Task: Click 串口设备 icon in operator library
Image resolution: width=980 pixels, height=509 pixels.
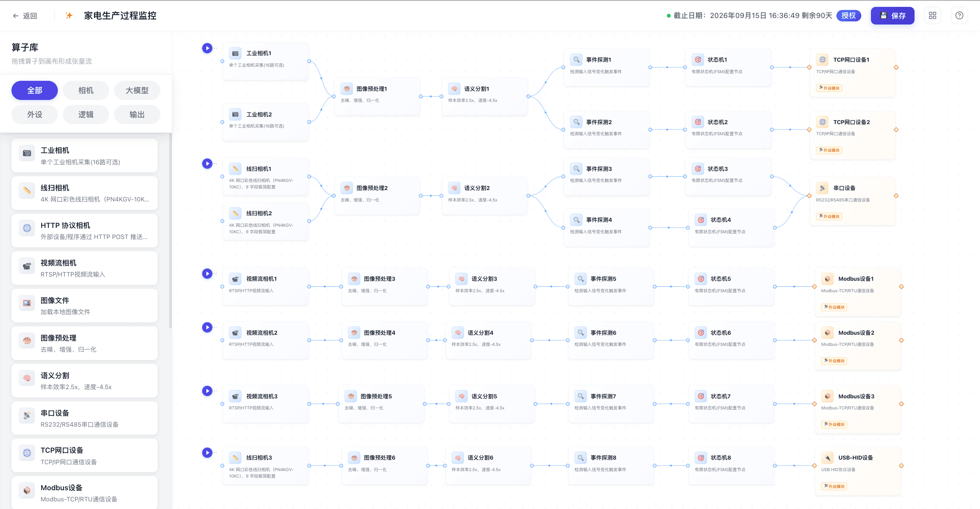Action: 27,416
